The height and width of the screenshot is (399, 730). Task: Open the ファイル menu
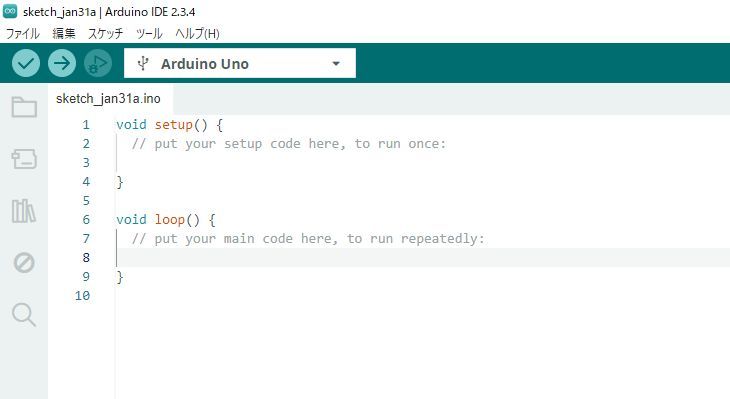coord(23,34)
